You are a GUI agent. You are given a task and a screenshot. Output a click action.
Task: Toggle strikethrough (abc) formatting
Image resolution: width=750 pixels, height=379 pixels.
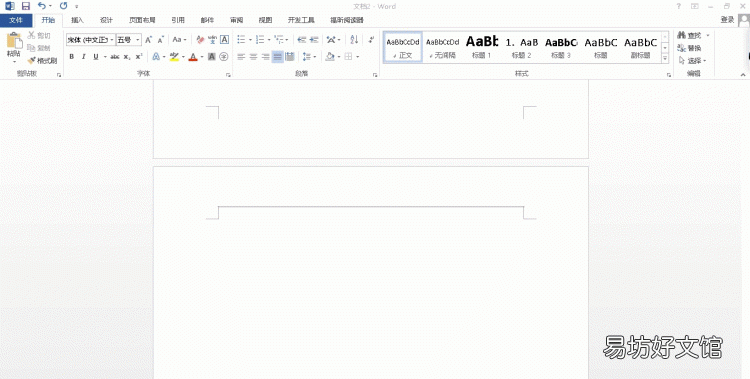coord(115,56)
